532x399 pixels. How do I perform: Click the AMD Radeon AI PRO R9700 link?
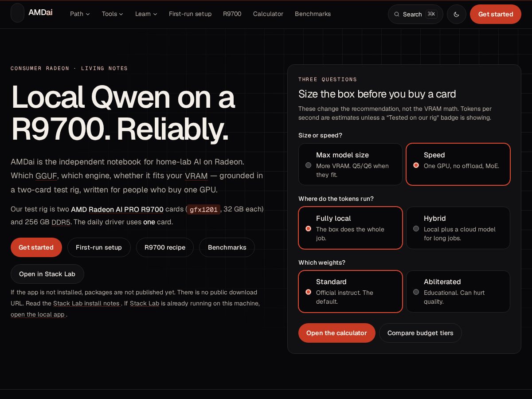(117, 209)
